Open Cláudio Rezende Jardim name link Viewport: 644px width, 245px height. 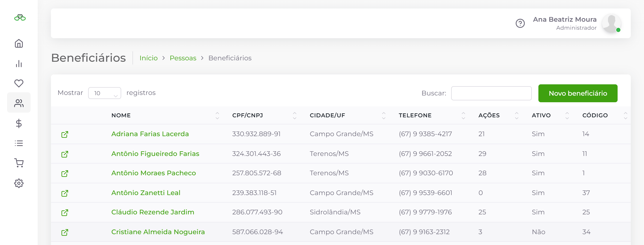click(x=153, y=212)
